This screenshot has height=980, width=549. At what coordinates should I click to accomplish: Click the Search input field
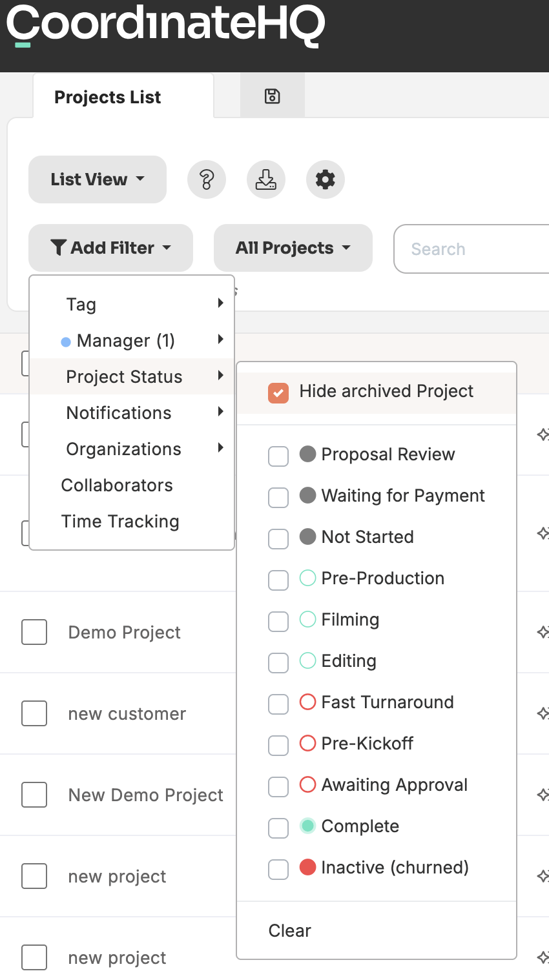click(471, 249)
